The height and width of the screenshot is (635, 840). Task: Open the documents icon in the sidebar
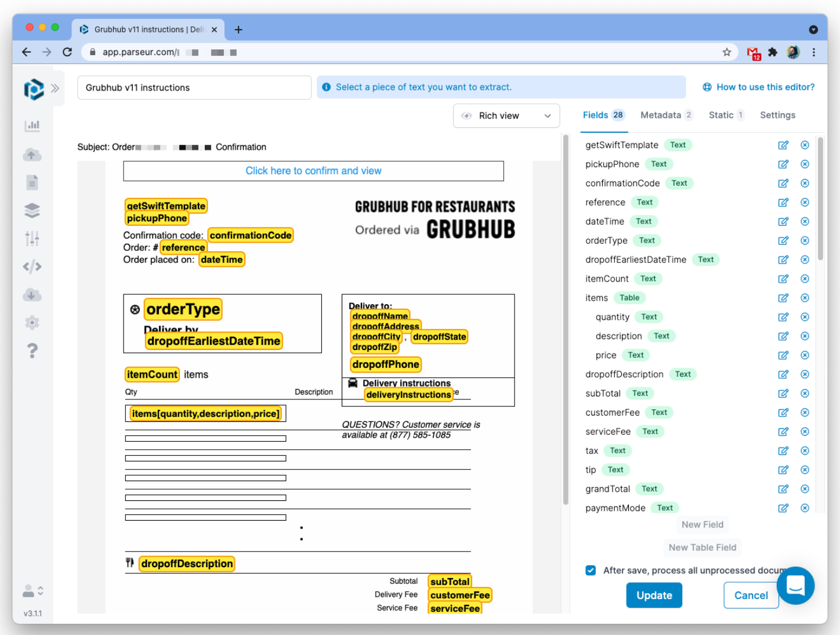(32, 182)
